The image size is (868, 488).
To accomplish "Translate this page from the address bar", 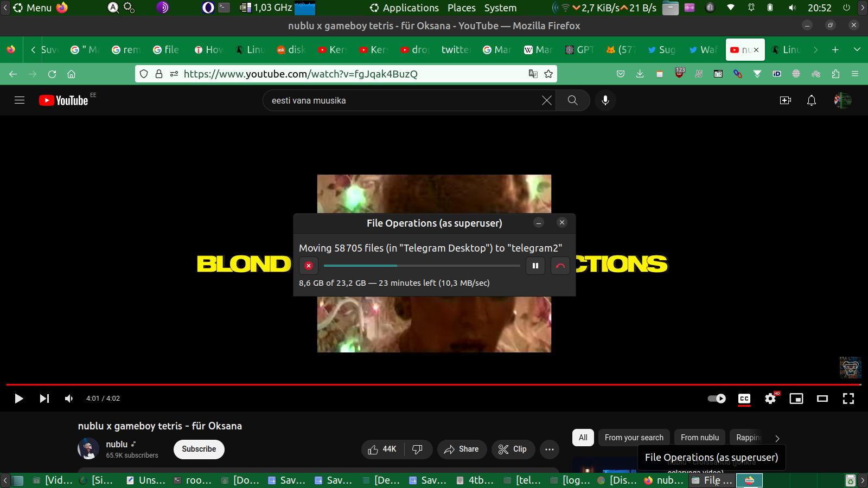I will 533,74.
